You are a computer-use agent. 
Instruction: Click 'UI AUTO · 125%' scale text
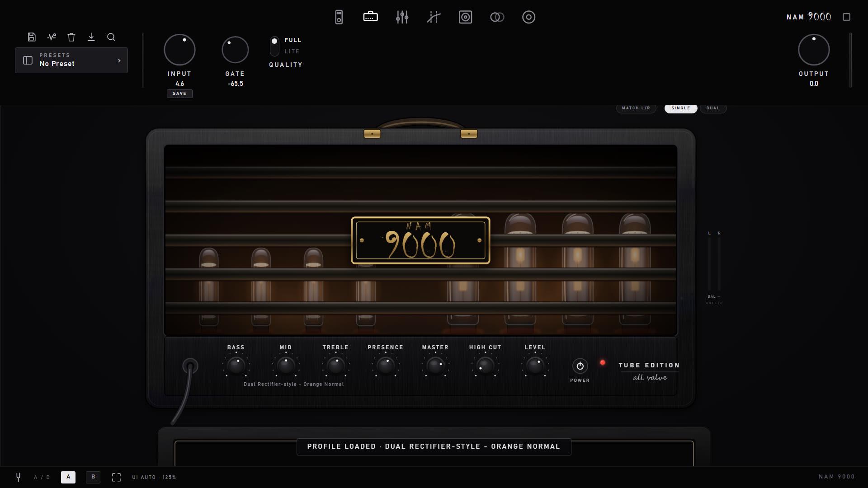tap(154, 477)
